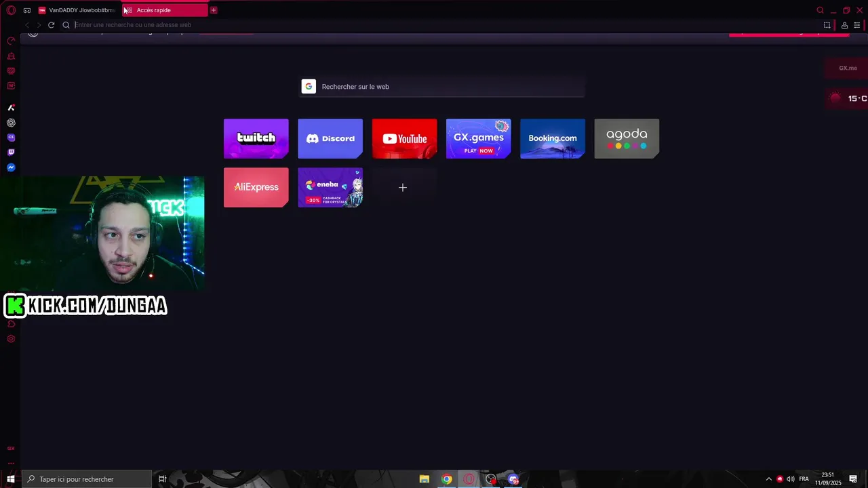868x488 pixels.
Task: Open the third red sidebar panel icon
Action: [11, 71]
